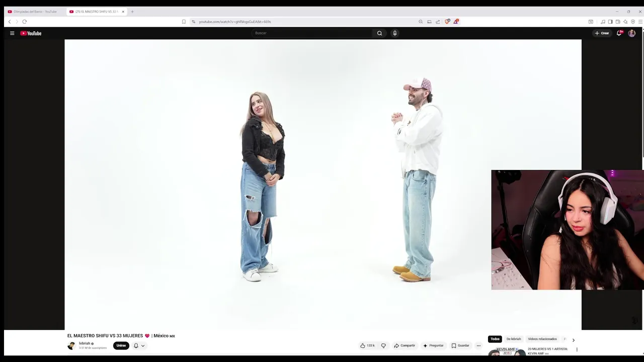Open the YouTube notifications bell
644x362 pixels.
[x=619, y=33]
